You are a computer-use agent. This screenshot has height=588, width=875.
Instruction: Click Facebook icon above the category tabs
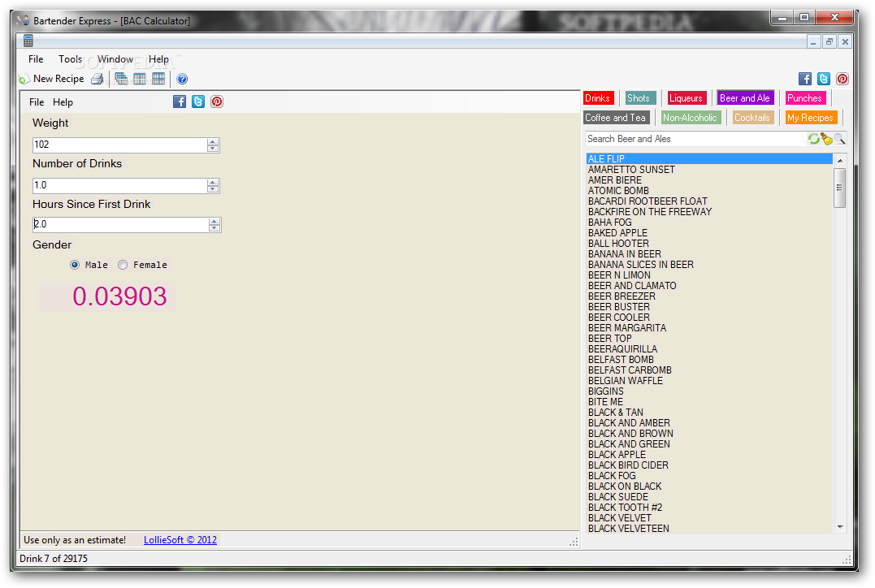tap(804, 79)
